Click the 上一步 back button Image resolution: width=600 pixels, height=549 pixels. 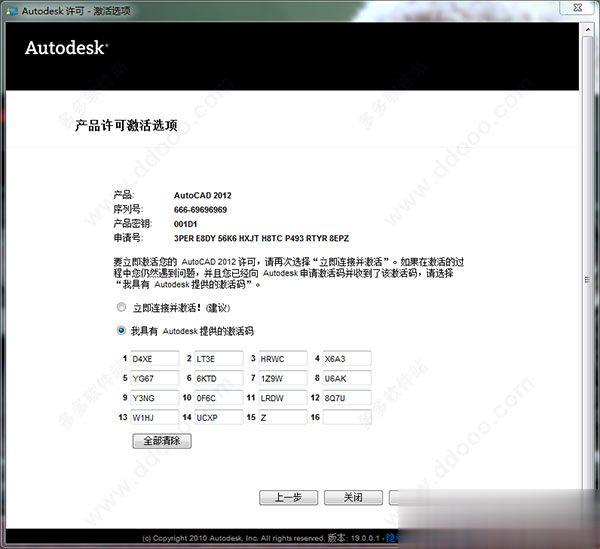288,497
